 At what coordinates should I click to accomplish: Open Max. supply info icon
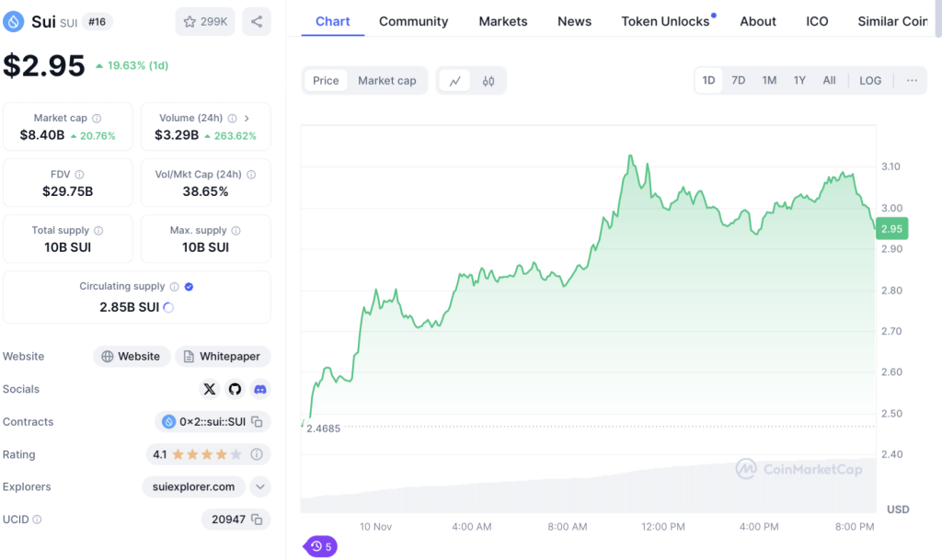(236, 231)
